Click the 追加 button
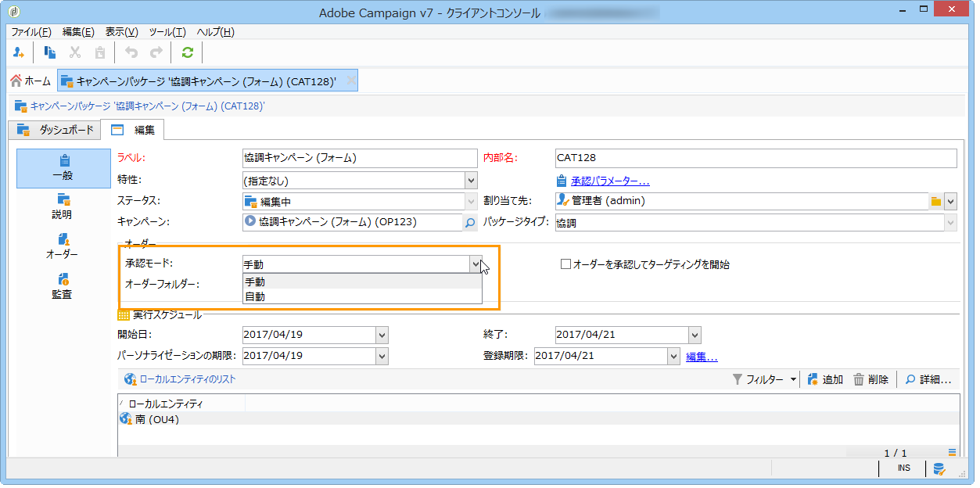980x488 pixels. click(x=825, y=379)
